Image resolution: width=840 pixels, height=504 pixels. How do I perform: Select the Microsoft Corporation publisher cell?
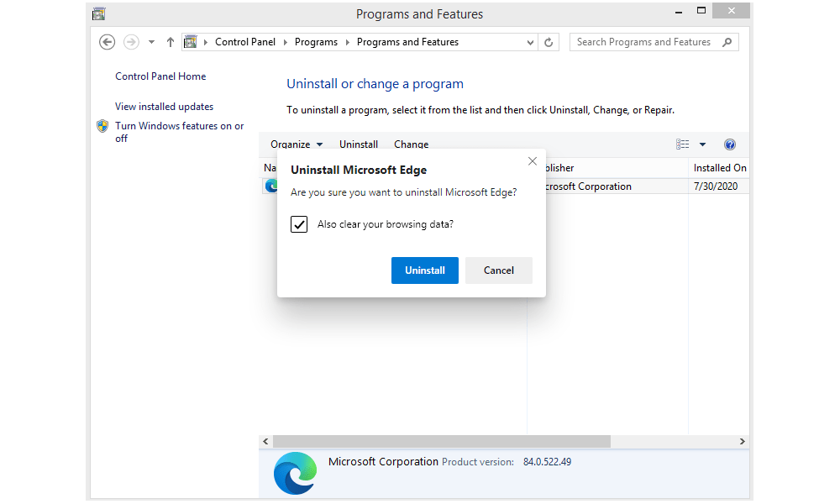click(588, 186)
